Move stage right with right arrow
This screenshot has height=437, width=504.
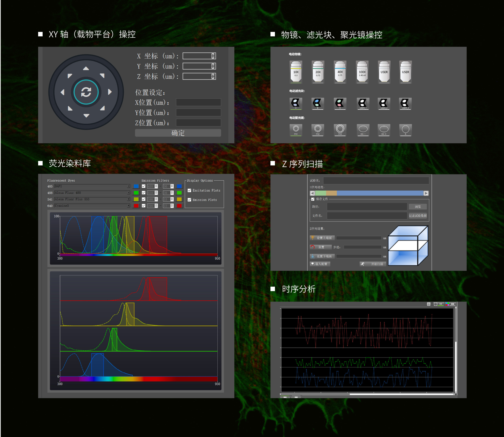[110, 92]
